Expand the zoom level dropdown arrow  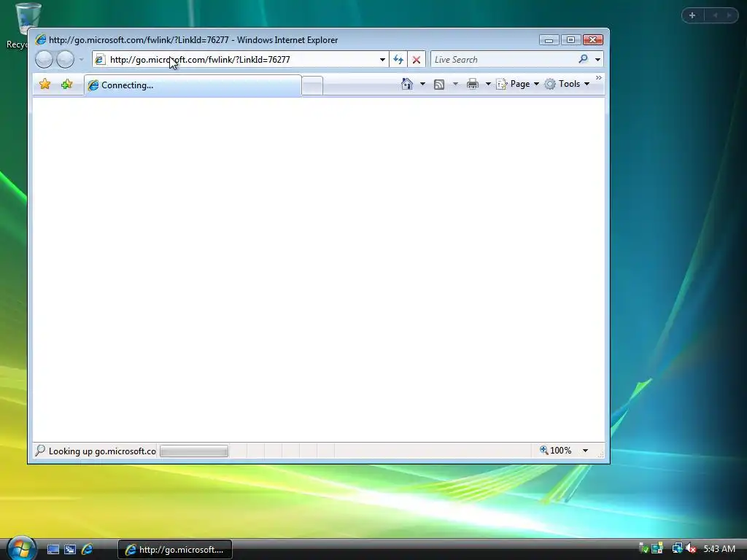585,451
